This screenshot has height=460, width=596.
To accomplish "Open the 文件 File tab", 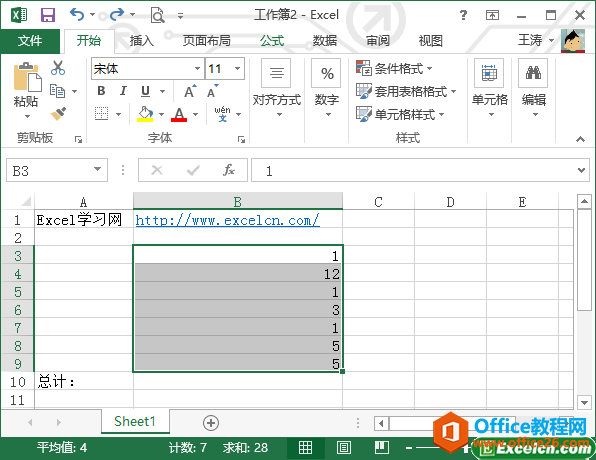I will 30,40.
